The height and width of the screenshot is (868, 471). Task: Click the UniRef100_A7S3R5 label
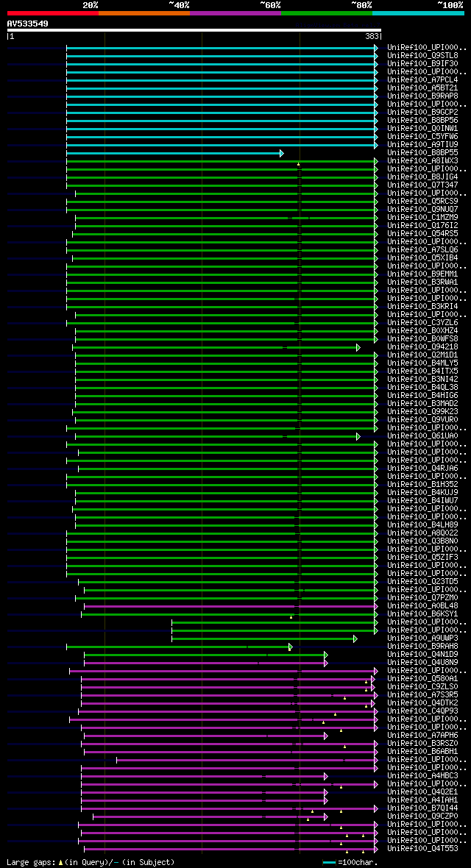[422, 694]
